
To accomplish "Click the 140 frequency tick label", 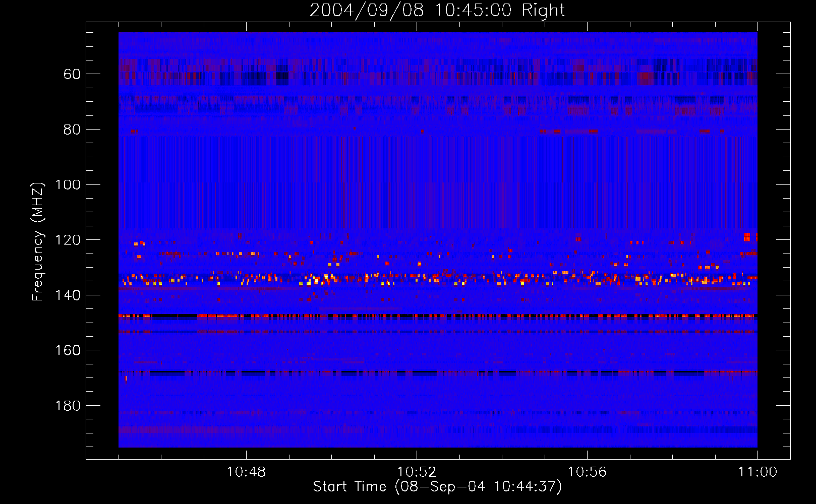I will (68, 295).
